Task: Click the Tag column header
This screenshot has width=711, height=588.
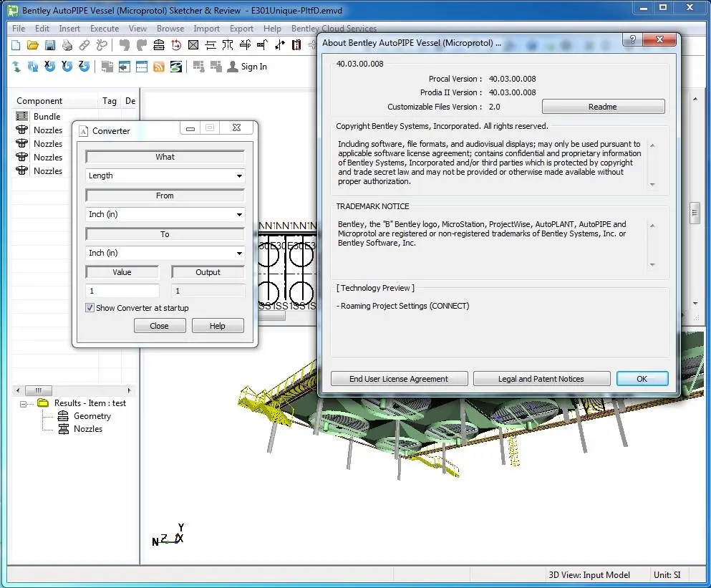Action: [x=110, y=101]
